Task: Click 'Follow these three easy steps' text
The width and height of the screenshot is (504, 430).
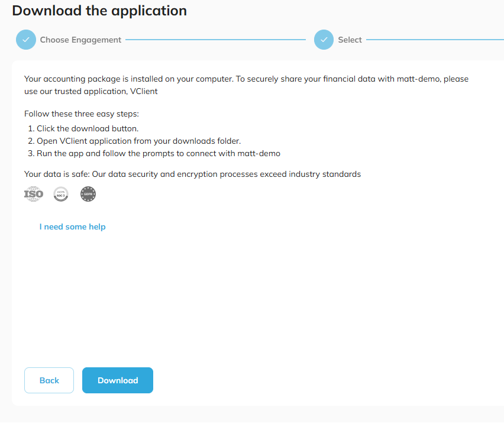Action: tap(82, 114)
